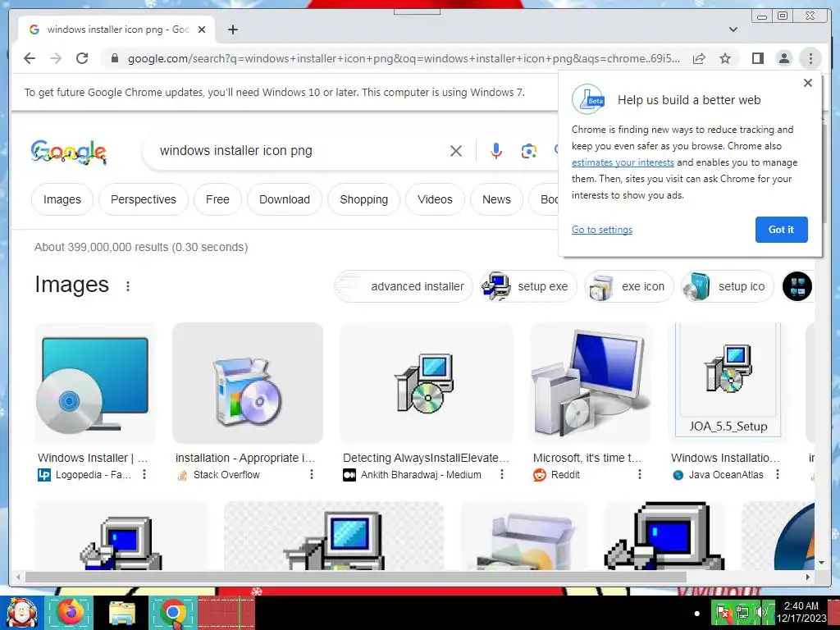Switch to Chrome in the taskbar

(x=172, y=612)
